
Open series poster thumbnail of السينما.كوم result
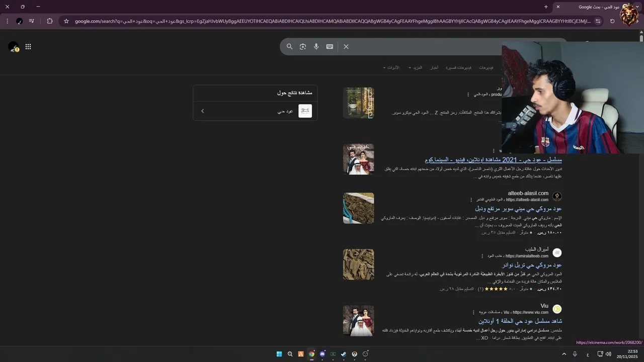[358, 159]
